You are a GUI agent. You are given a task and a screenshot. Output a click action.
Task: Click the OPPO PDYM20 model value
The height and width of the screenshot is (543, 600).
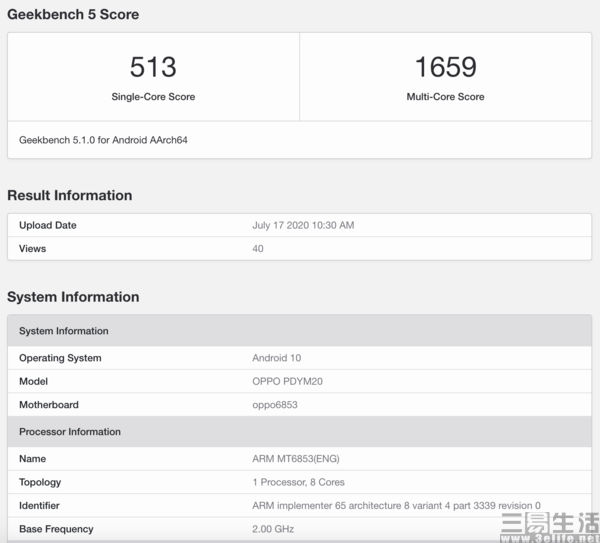point(288,381)
